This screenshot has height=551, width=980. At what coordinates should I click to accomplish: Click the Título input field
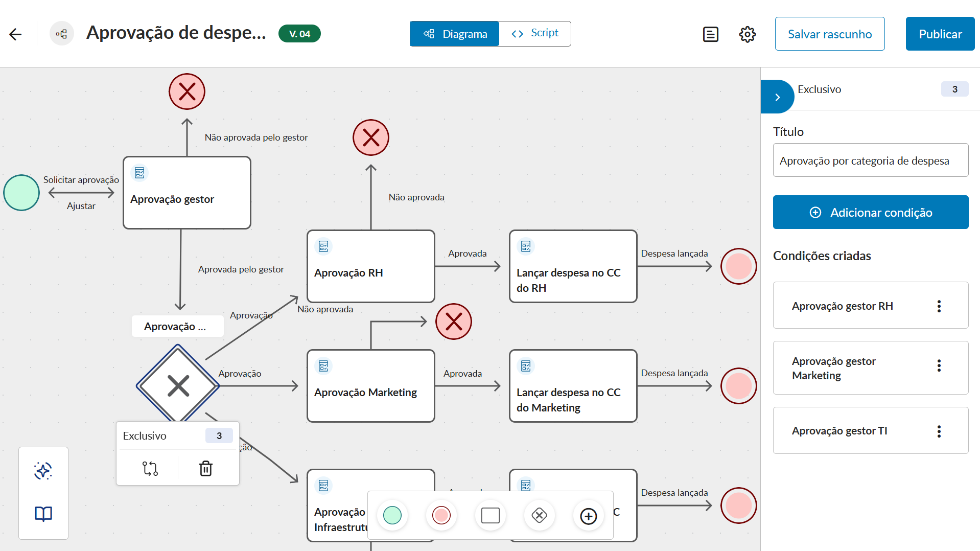[870, 160]
